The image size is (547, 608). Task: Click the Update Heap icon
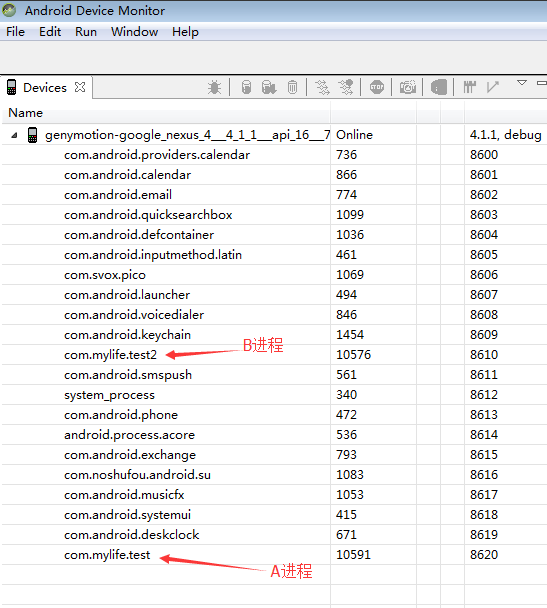click(x=246, y=87)
